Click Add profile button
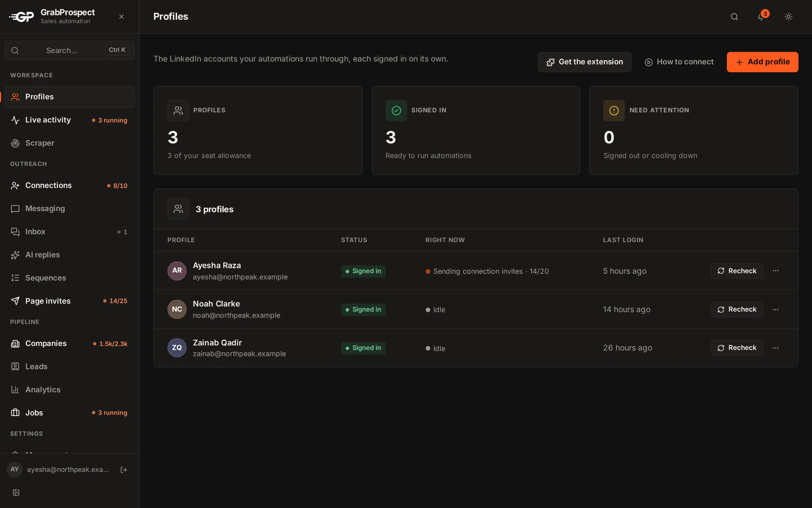 762,62
